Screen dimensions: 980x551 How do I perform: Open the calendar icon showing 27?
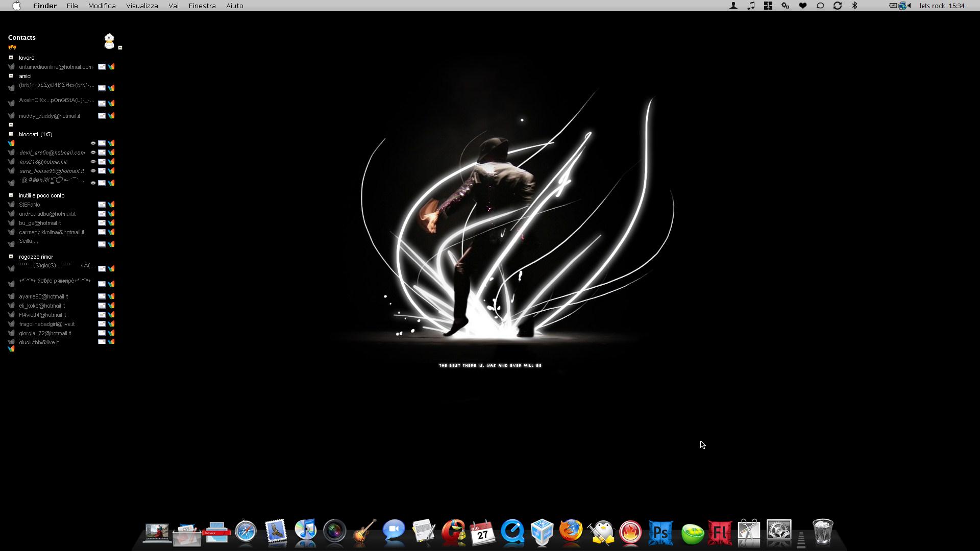pyautogui.click(x=483, y=532)
